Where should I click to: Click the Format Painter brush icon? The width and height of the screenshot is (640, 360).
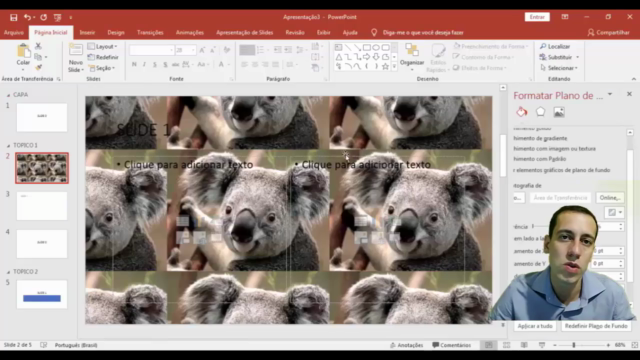point(38,67)
